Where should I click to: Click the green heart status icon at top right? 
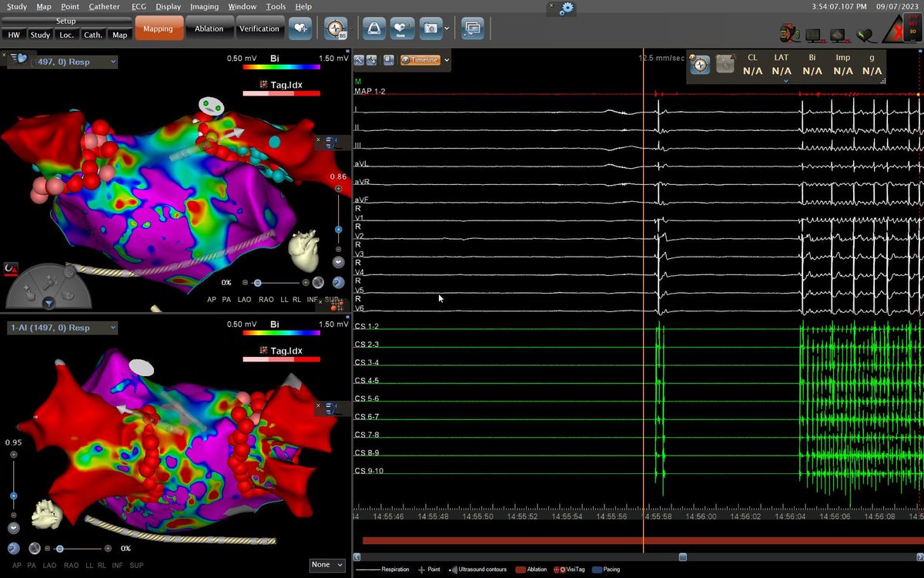coord(866,35)
